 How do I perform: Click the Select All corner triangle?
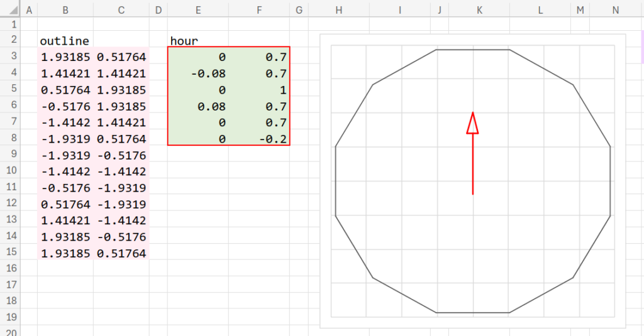[x=10, y=9]
